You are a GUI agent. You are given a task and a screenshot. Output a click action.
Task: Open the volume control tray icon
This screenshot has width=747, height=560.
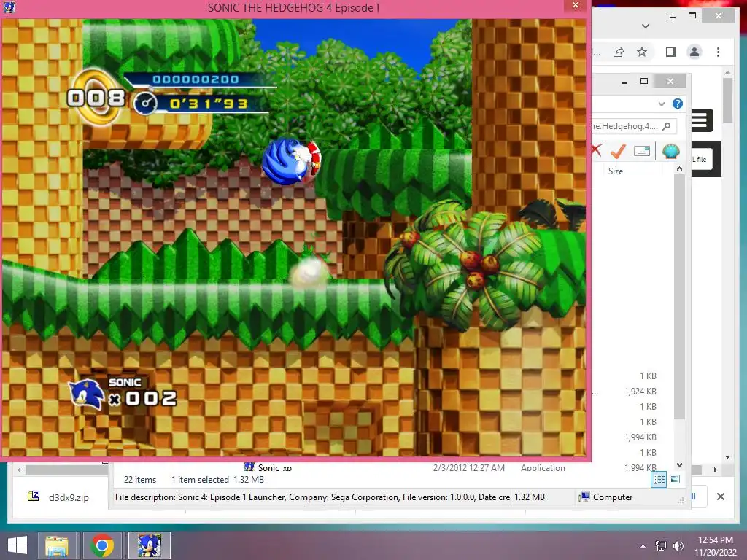pyautogui.click(x=678, y=546)
